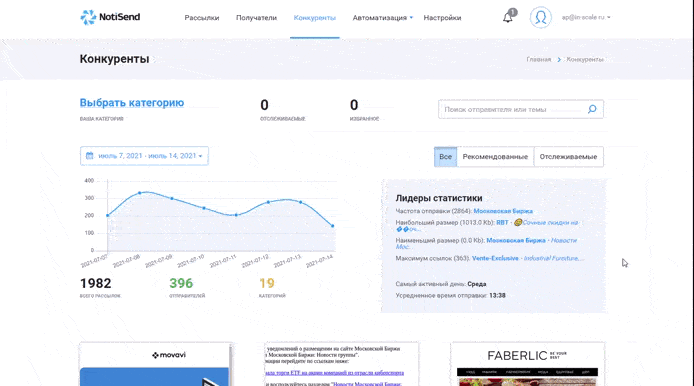Open the Получатели menu item
This screenshot has height=386, width=694.
click(x=256, y=18)
